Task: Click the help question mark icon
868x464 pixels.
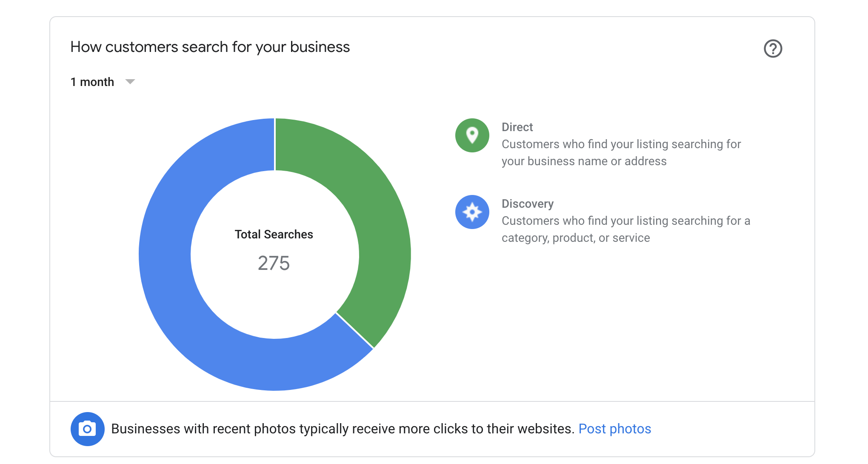Action: click(x=773, y=49)
